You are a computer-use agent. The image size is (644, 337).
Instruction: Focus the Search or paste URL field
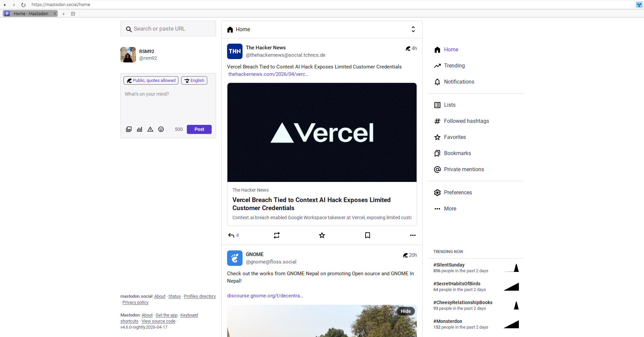coord(171,29)
